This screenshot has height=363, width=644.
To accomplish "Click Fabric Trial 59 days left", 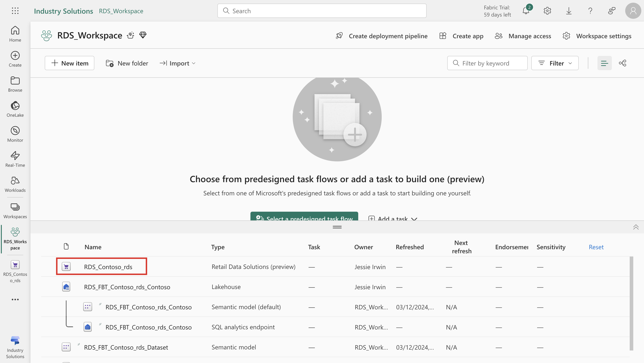I will pyautogui.click(x=497, y=11).
